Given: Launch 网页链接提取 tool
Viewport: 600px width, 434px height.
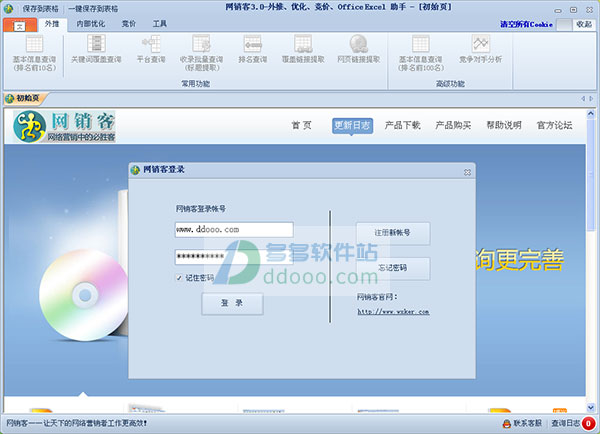Looking at the screenshot, I should (x=359, y=49).
